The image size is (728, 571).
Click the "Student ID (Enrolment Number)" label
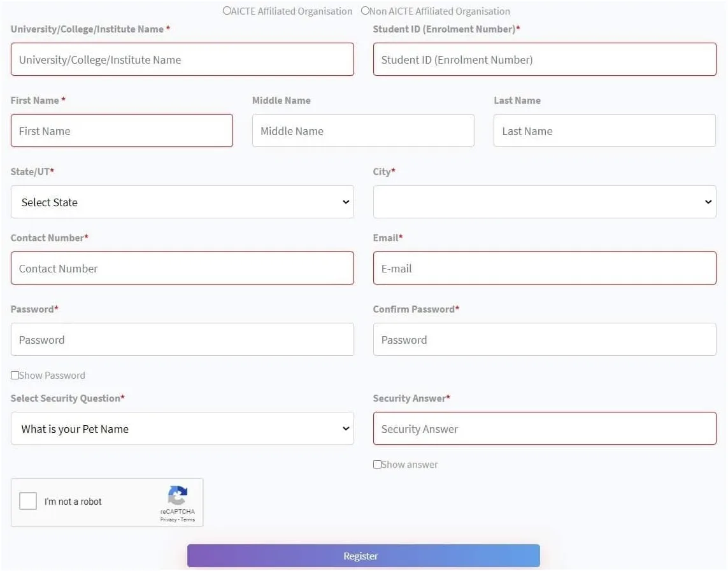[x=446, y=29]
